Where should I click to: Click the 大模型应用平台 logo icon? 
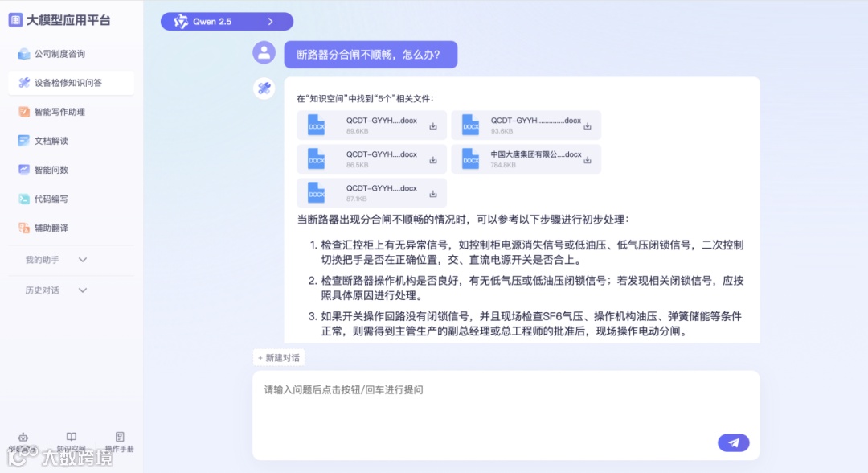(x=15, y=20)
